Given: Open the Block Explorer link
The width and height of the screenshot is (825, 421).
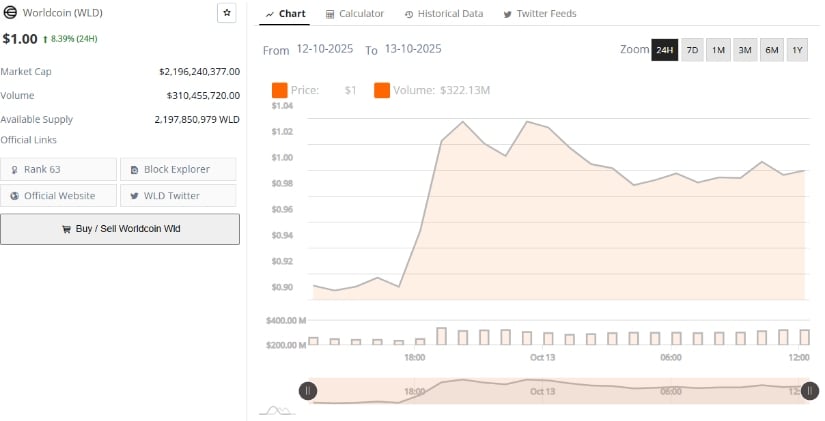Looking at the screenshot, I should pyautogui.click(x=178, y=169).
